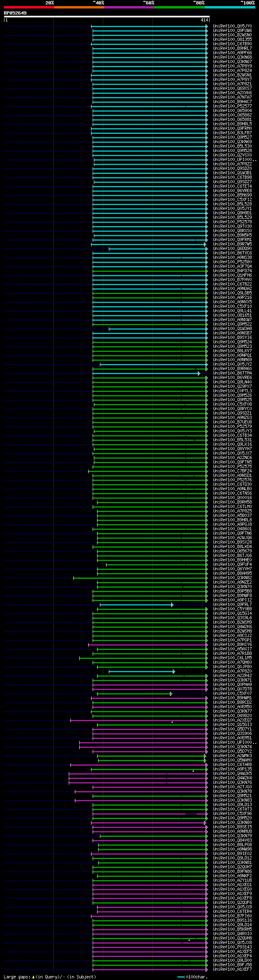Click the cyan ~100% identity legend band
Screen dimensions: 259x980
tap(229, 7)
